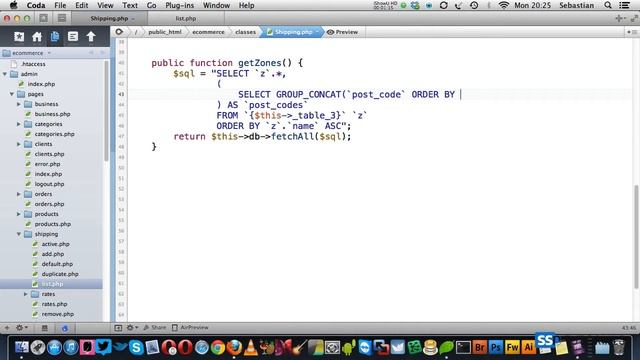Expand the categories folder
Image resolution: width=640 pixels, height=360 pixels.
(x=19, y=124)
